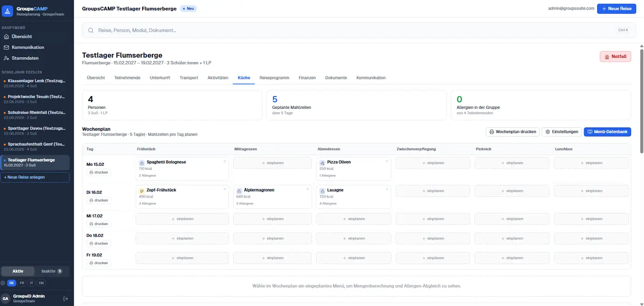Click Wochenplan drucken button
This screenshot has width=644, height=306.
pos(512,132)
